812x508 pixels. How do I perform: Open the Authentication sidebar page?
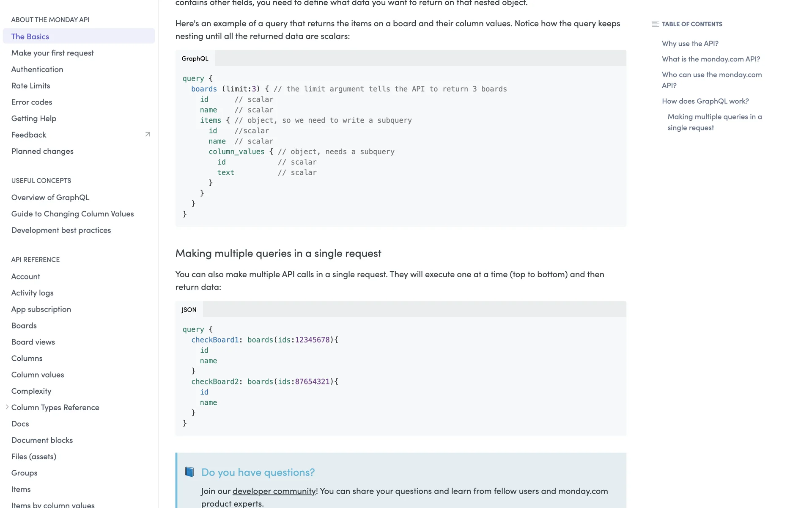[37, 69]
